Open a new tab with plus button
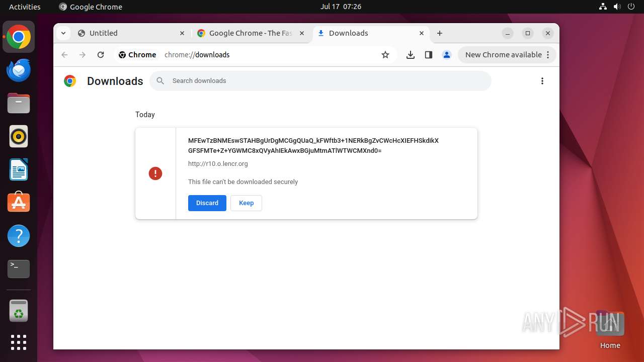The width and height of the screenshot is (644, 362). (440, 33)
